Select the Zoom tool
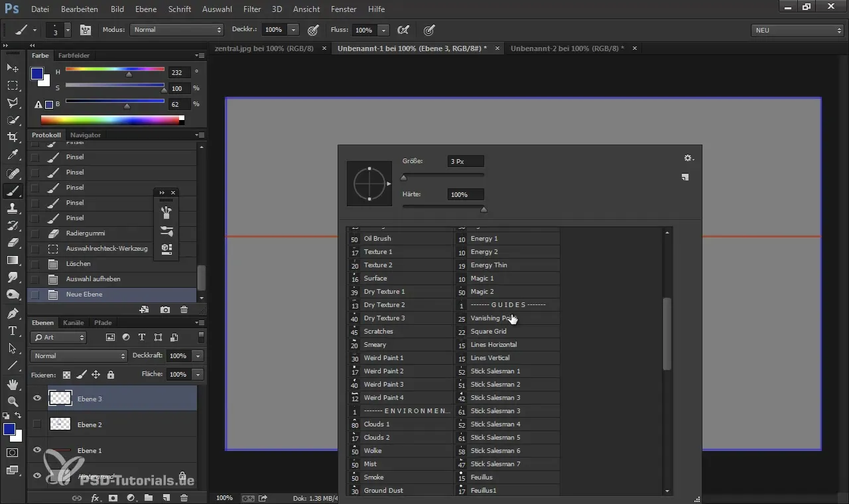 (13, 402)
